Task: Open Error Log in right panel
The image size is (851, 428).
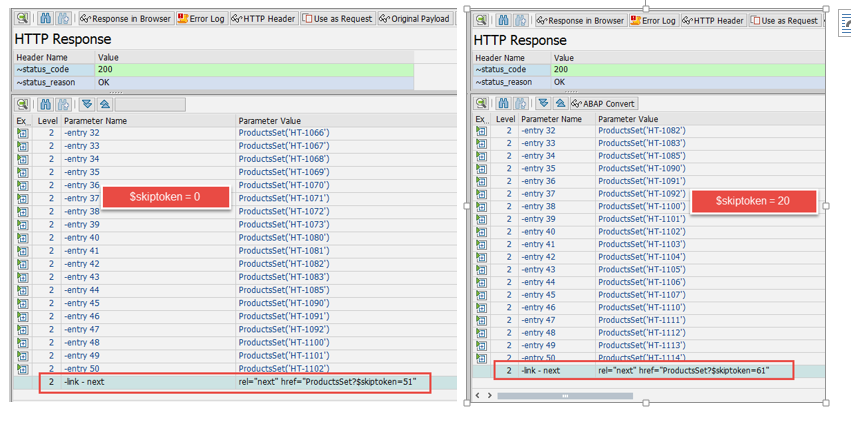Action: coord(654,20)
